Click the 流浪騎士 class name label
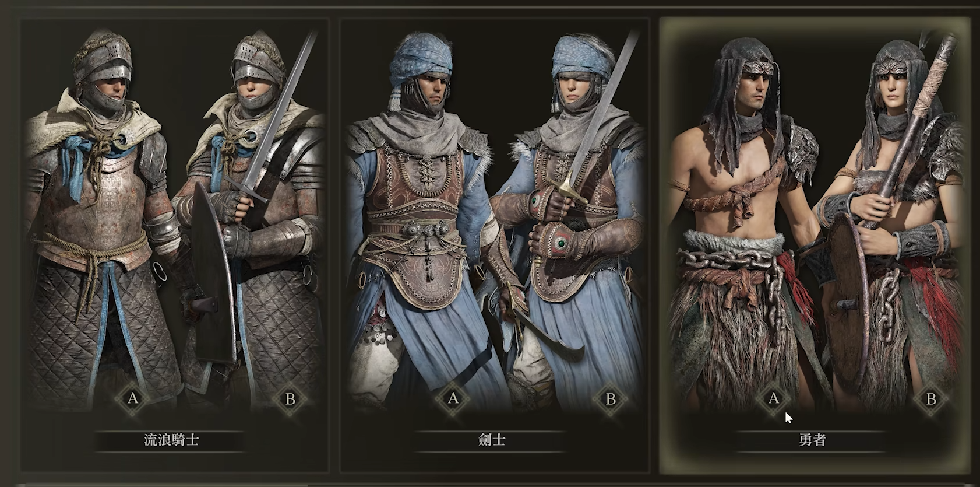This screenshot has width=980, height=487. click(171, 440)
